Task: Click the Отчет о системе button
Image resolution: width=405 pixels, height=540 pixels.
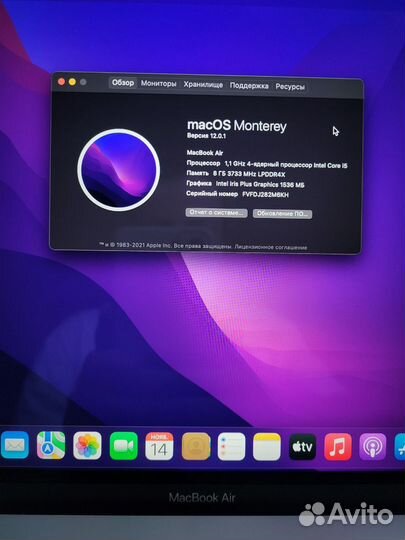Action: pyautogui.click(x=216, y=212)
